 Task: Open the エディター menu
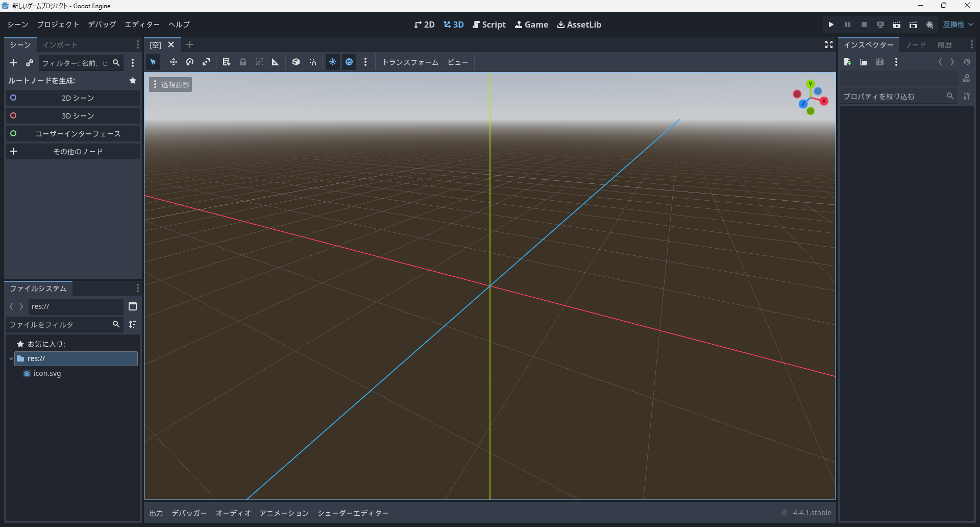[x=142, y=25]
